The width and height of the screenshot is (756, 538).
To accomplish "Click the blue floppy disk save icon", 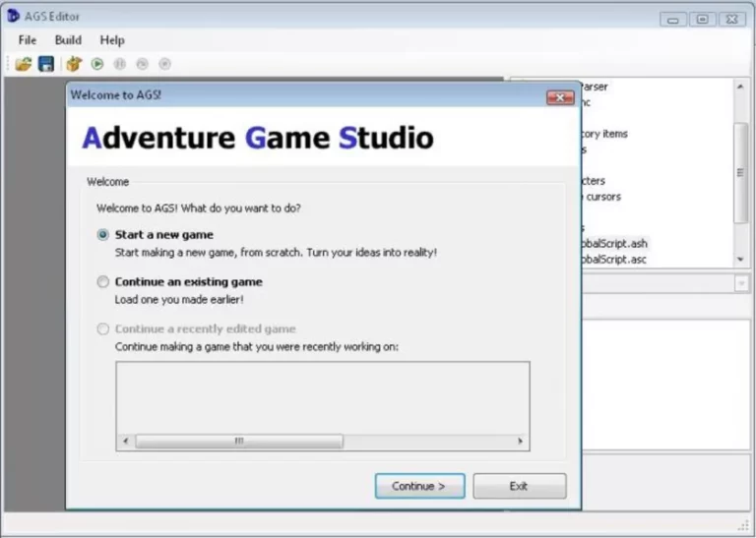I will click(x=46, y=64).
